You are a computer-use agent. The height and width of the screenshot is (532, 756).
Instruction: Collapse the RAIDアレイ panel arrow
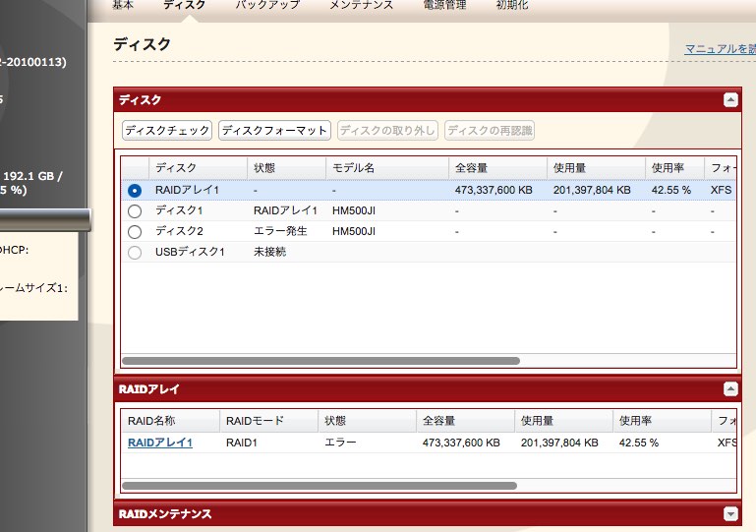coord(730,388)
